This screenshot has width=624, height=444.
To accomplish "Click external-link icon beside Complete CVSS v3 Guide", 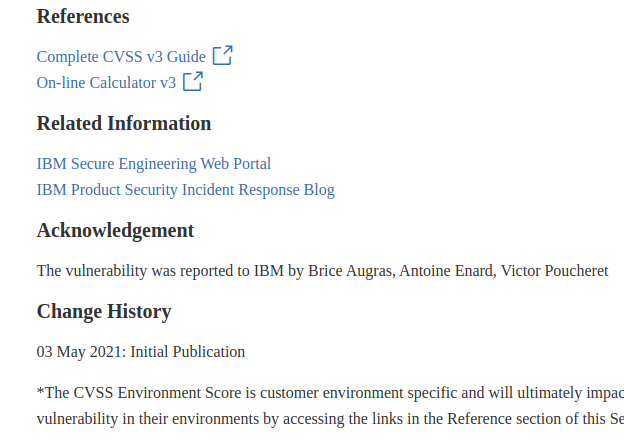I will 222,56.
